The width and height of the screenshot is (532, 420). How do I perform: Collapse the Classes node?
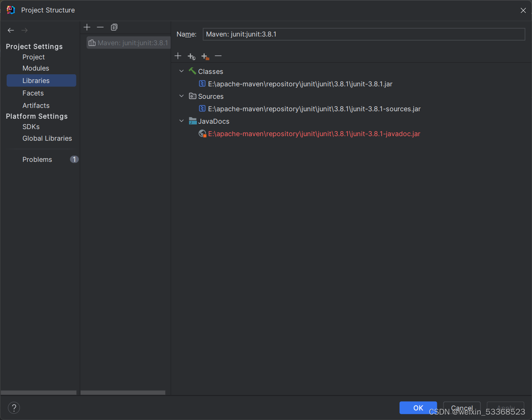pos(181,71)
